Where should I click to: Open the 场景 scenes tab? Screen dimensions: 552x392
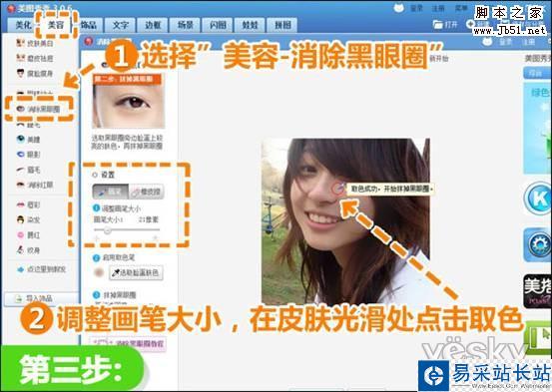click(186, 25)
